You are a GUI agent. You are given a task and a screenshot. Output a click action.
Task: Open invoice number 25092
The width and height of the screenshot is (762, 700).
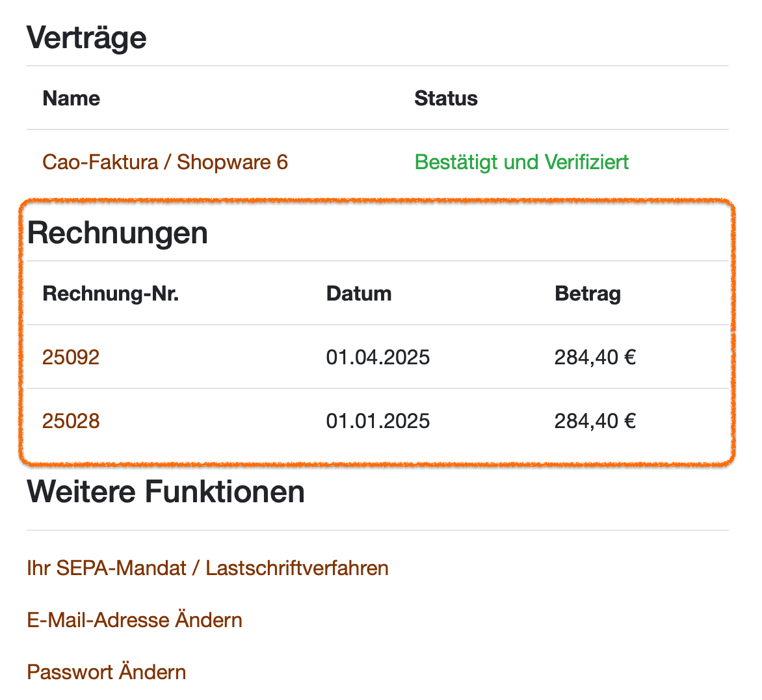click(x=71, y=357)
